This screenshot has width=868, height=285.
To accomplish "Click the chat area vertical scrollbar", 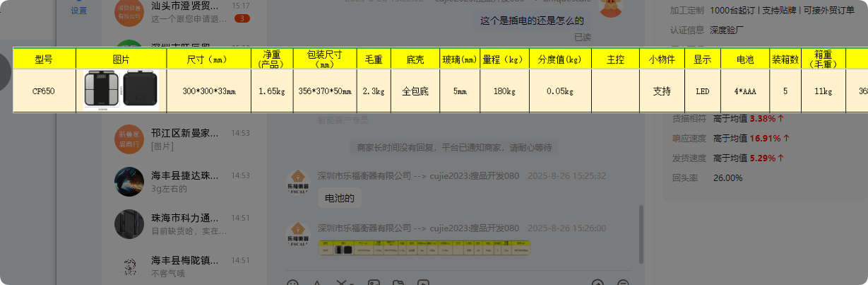I will click(x=641, y=233).
